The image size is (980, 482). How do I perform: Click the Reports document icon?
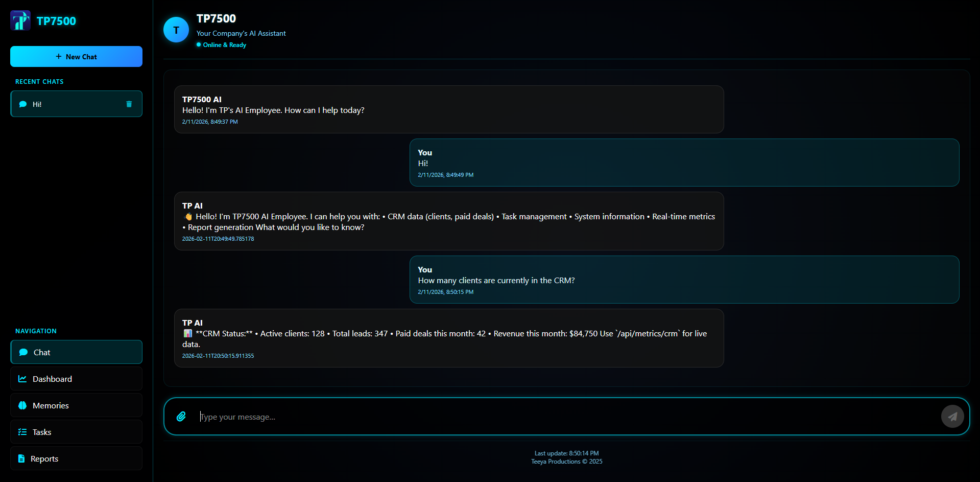pyautogui.click(x=21, y=458)
